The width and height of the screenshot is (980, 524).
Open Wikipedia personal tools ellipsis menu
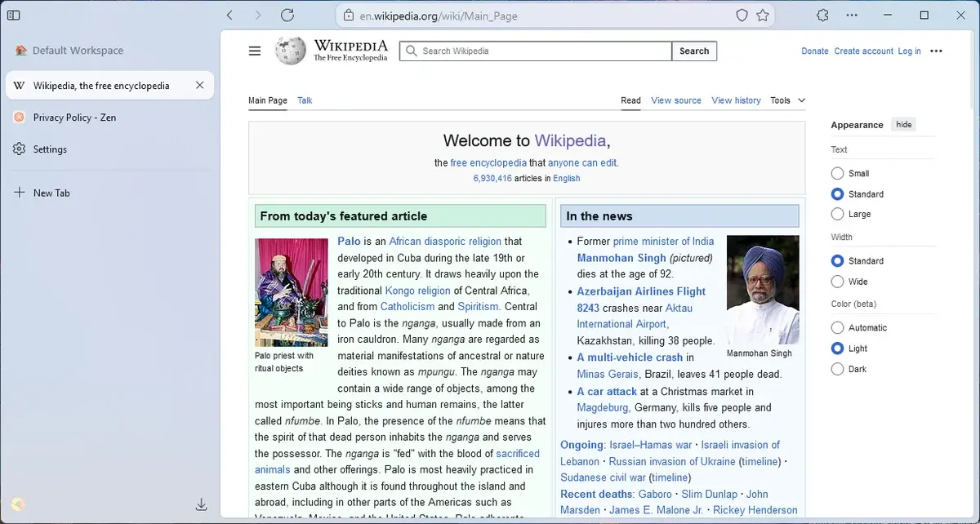click(x=936, y=51)
